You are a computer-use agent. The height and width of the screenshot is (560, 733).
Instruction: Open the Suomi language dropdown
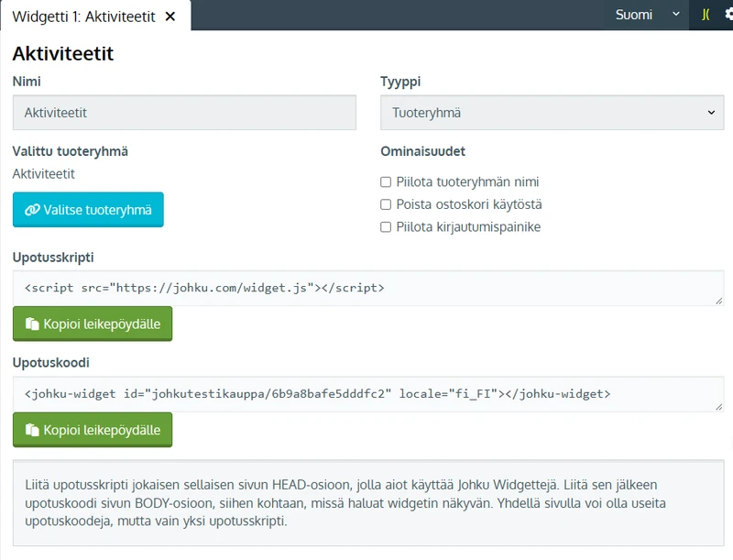(648, 15)
